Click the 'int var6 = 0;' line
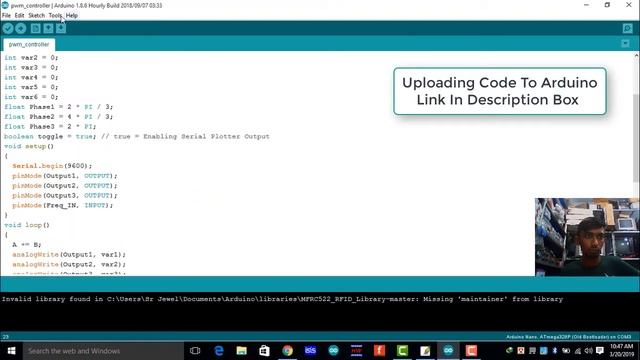The height and width of the screenshot is (360, 640). point(31,97)
